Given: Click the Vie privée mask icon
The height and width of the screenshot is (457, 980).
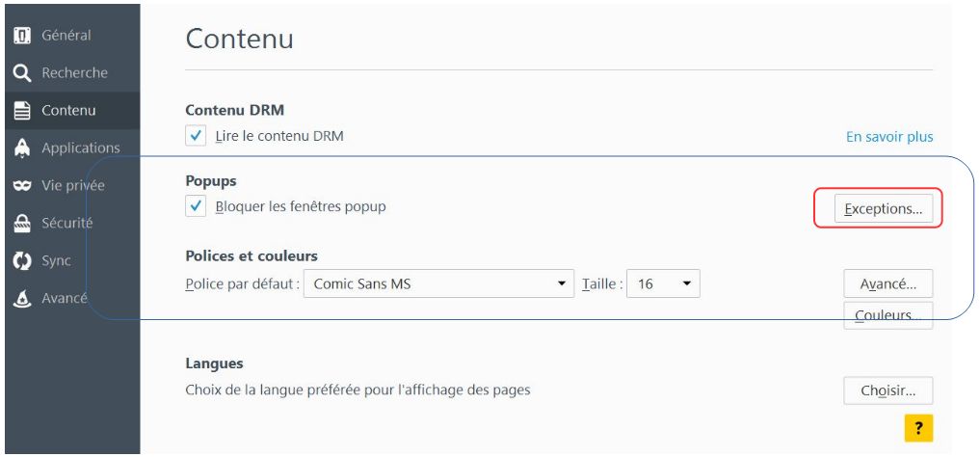Looking at the screenshot, I should click(x=21, y=186).
